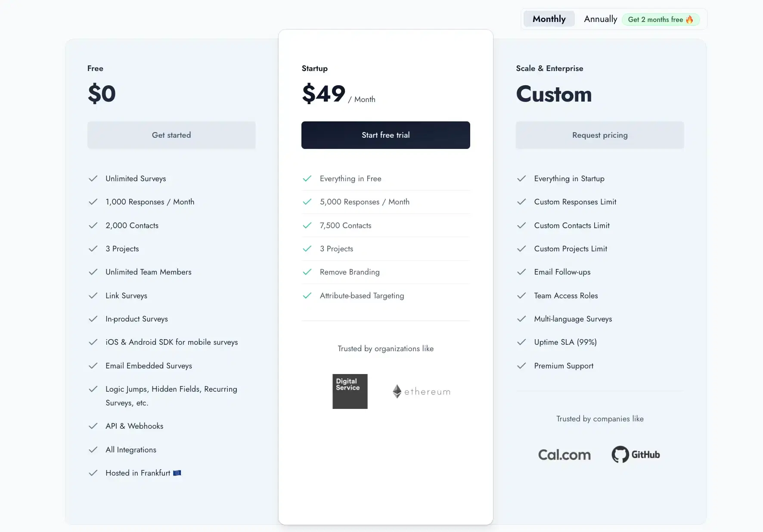Image resolution: width=763 pixels, height=532 pixels.
Task: Click the EU flag next to Hosted in Frankfurt
Action: click(x=177, y=473)
